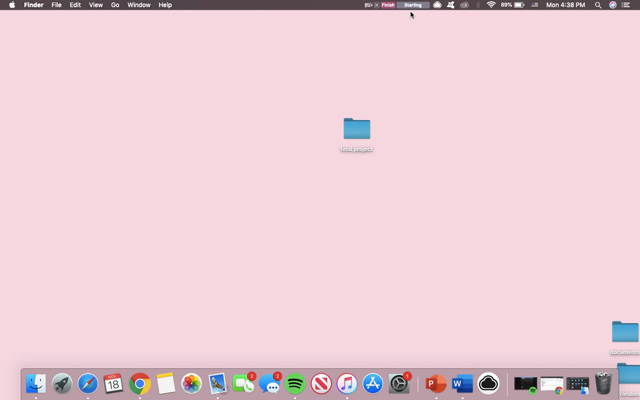Launch Safari from the Dock
This screenshot has height=400, width=640.
click(88, 383)
